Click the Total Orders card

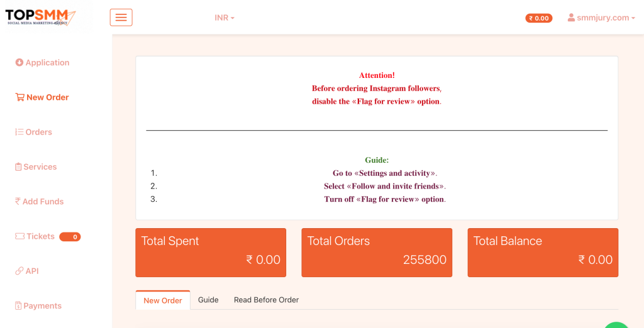pyautogui.click(x=377, y=253)
